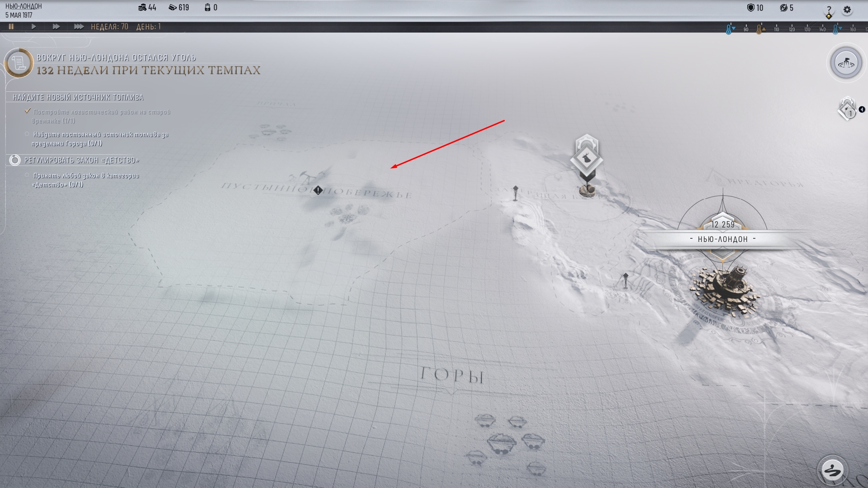Click the orange thermometer on temperature timeline
The width and height of the screenshot is (868, 488).
click(x=760, y=29)
